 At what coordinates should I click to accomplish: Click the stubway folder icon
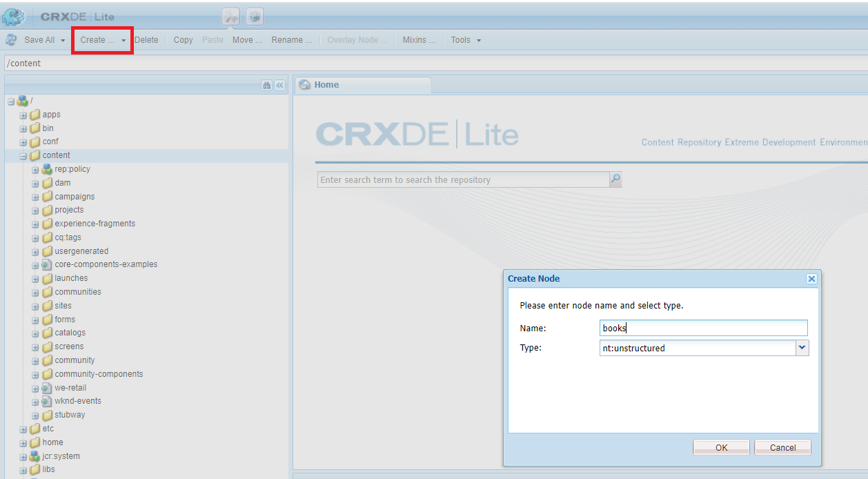pos(47,415)
